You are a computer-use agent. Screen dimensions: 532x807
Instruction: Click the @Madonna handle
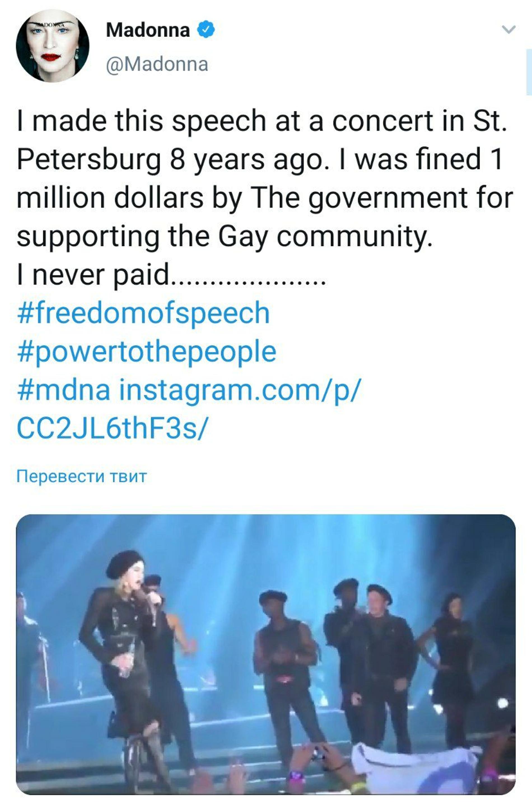coord(157,64)
